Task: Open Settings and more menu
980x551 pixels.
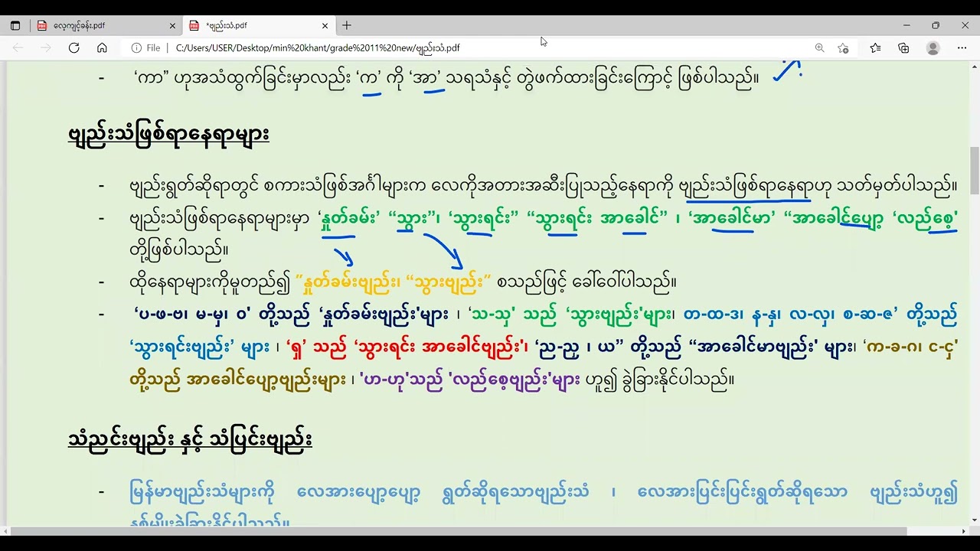Action: [x=962, y=47]
